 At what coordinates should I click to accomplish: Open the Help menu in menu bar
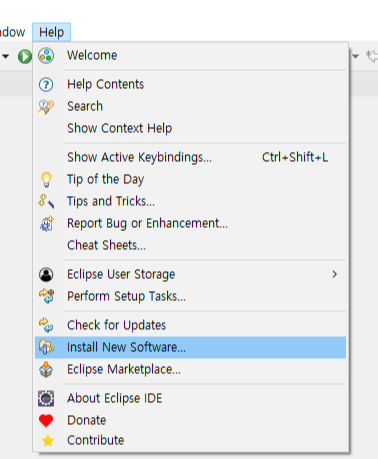click(51, 32)
